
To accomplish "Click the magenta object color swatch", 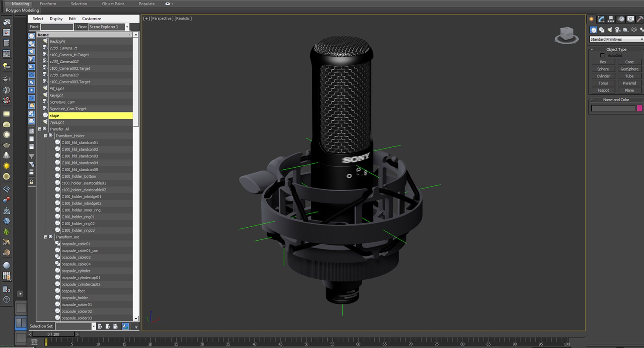I will (640, 108).
